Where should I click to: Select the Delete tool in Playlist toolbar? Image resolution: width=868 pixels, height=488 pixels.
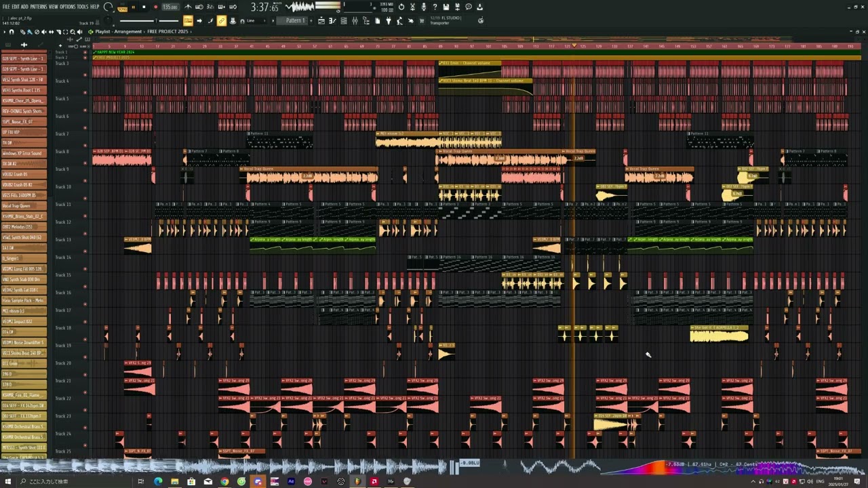click(x=37, y=32)
